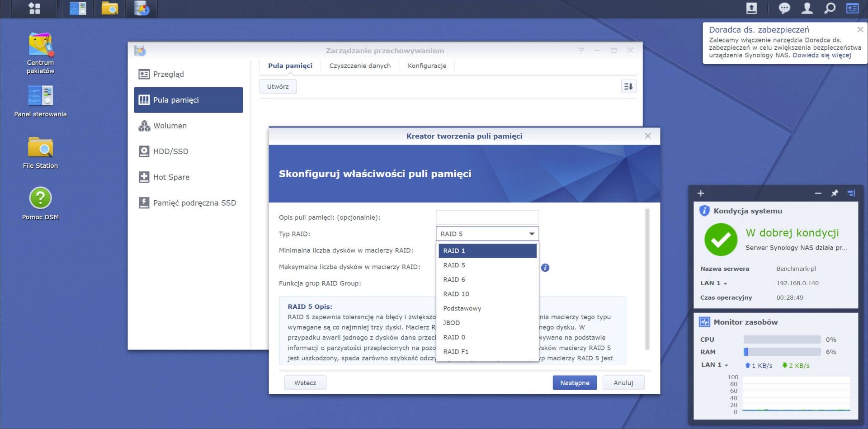
Task: Open the Monitor zasobów widget icon
Action: coord(704,322)
